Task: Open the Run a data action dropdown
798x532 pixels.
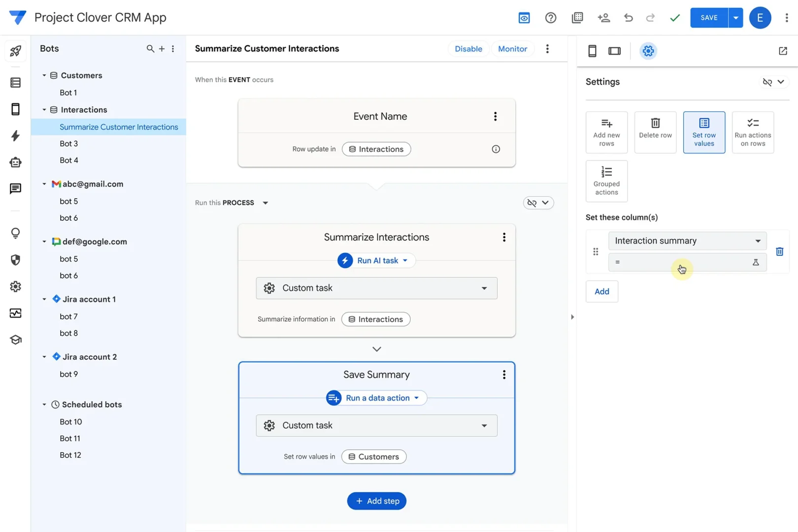Action: [x=376, y=398]
